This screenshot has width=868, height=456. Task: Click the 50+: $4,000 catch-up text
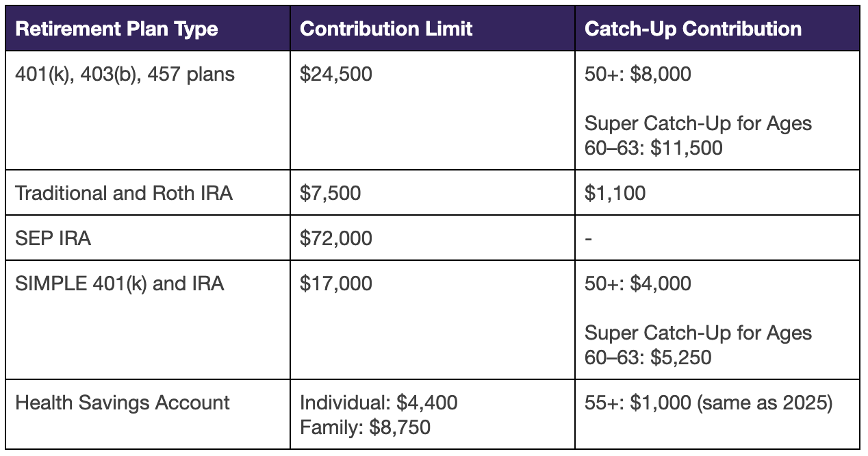638,283
